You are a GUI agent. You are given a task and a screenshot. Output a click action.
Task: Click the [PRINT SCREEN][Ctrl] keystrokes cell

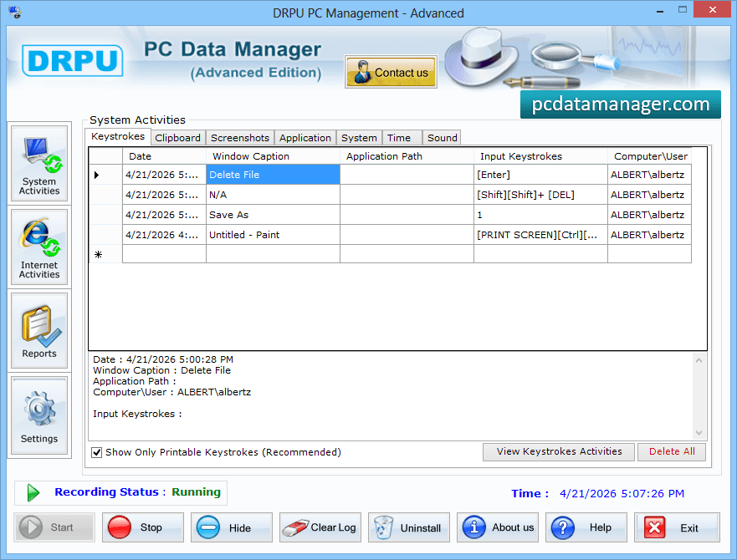tap(540, 235)
